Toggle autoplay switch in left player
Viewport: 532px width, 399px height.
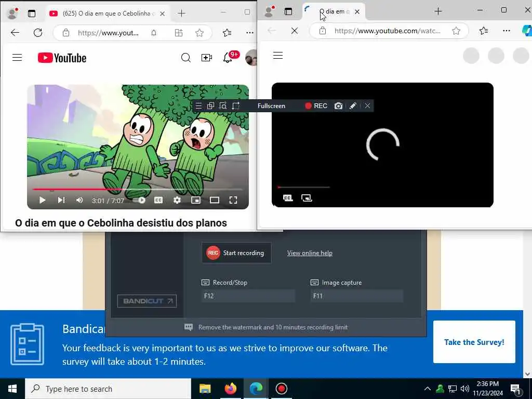pos(139,200)
